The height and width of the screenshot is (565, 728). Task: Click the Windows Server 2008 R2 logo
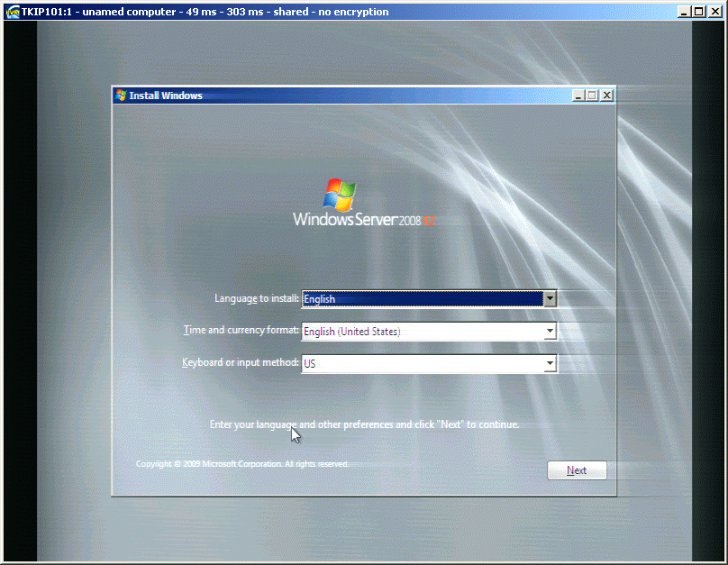[x=363, y=203]
